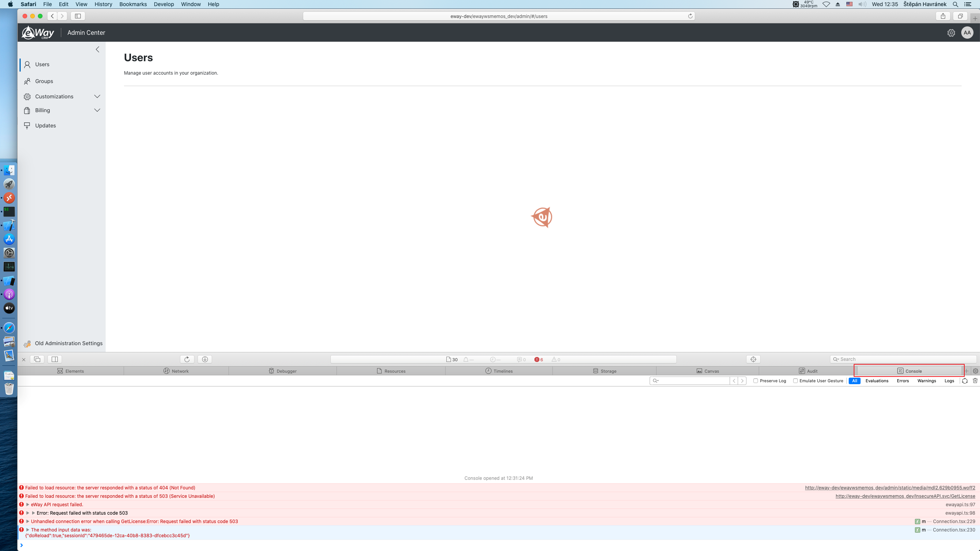Click the 503 error message in Console
Viewport: 980px width, 551px height.
pyautogui.click(x=119, y=496)
